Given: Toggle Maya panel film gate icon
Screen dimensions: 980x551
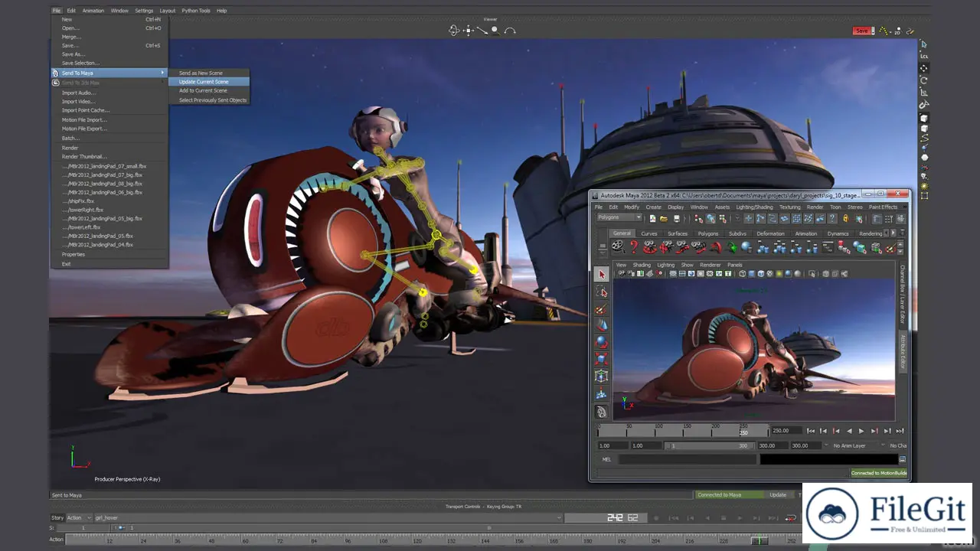Looking at the screenshot, I should click(682, 273).
